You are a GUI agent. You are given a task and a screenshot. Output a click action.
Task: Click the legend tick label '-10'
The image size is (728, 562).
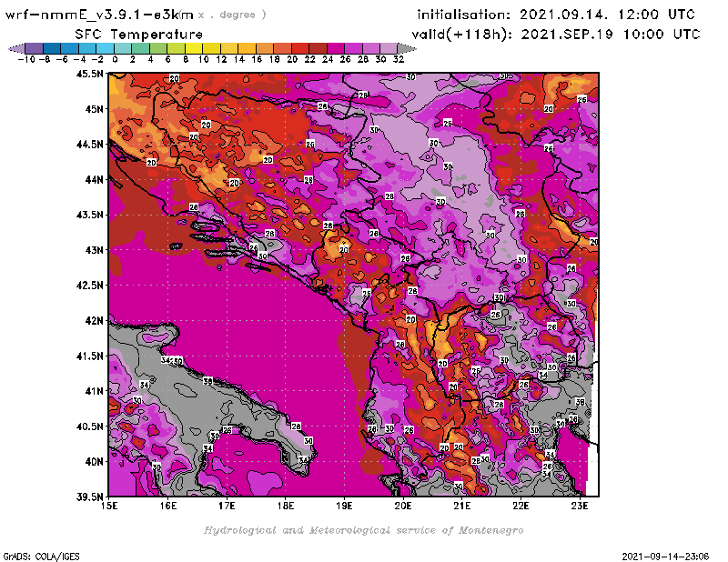tap(26, 59)
